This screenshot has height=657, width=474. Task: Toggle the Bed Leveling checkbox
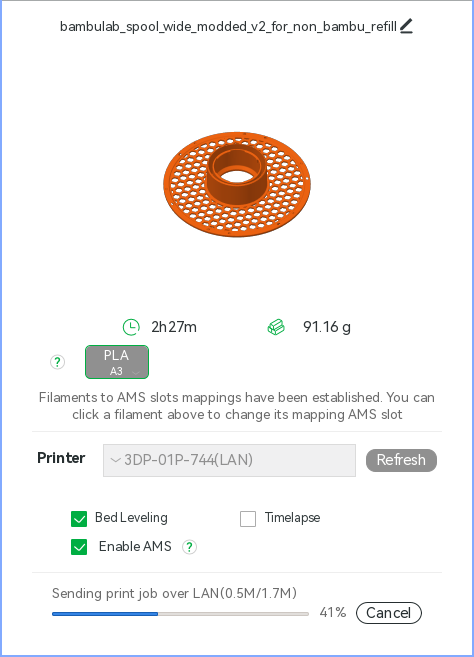(x=79, y=519)
